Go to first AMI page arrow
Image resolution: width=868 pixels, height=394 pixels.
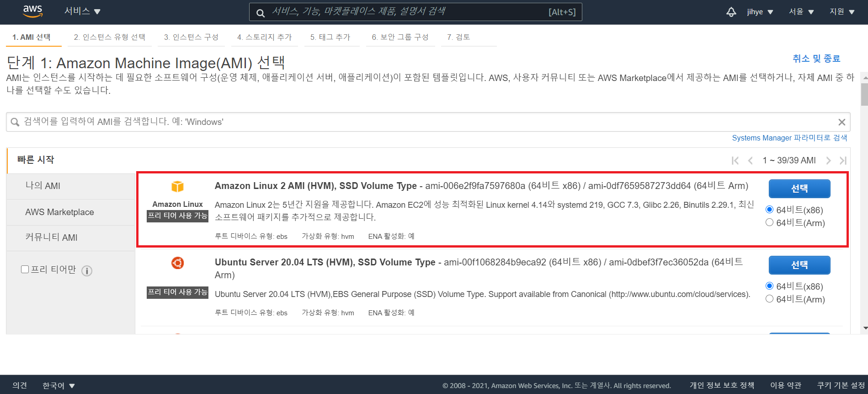735,161
